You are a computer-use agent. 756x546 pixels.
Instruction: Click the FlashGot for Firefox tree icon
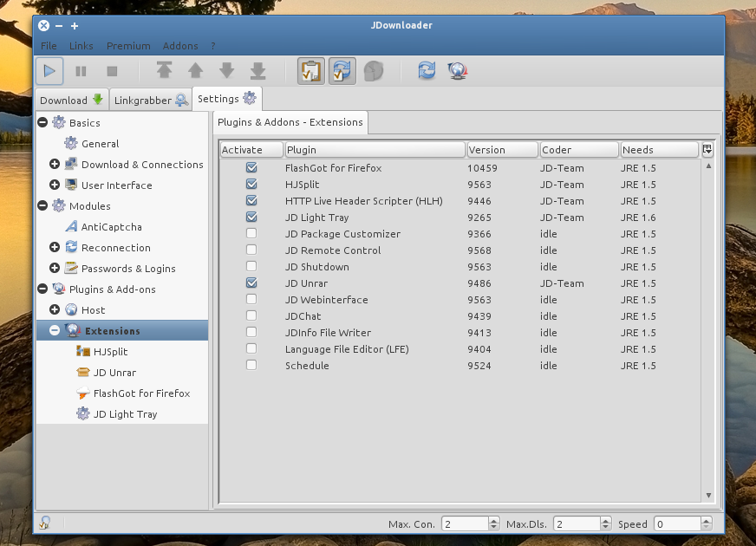(83, 393)
